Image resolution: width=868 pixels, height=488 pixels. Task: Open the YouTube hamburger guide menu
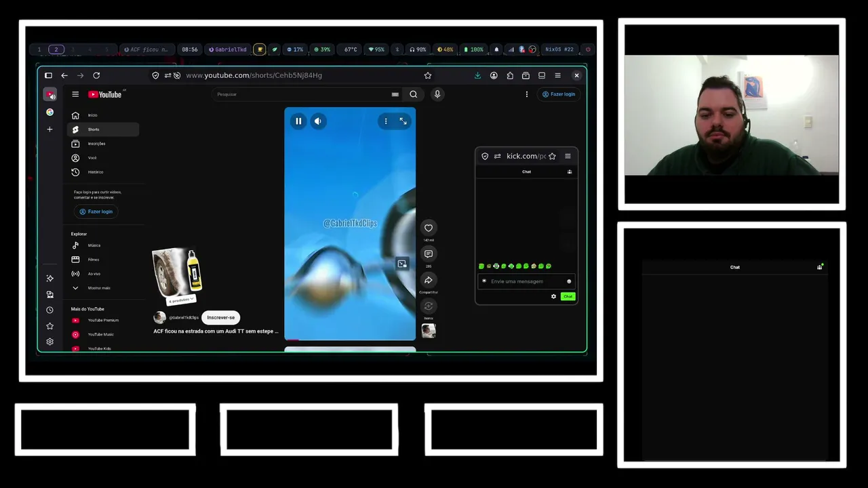pyautogui.click(x=75, y=94)
